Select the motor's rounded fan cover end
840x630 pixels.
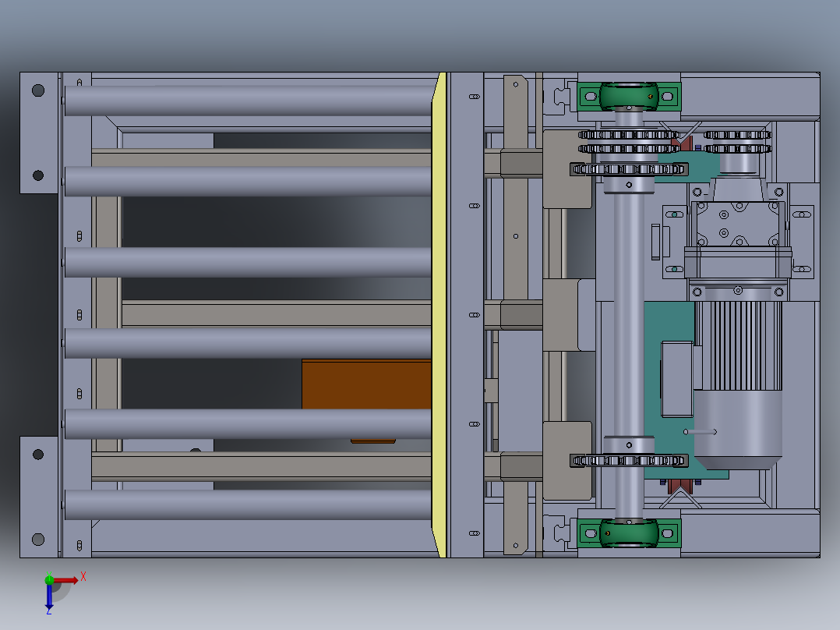(x=738, y=430)
